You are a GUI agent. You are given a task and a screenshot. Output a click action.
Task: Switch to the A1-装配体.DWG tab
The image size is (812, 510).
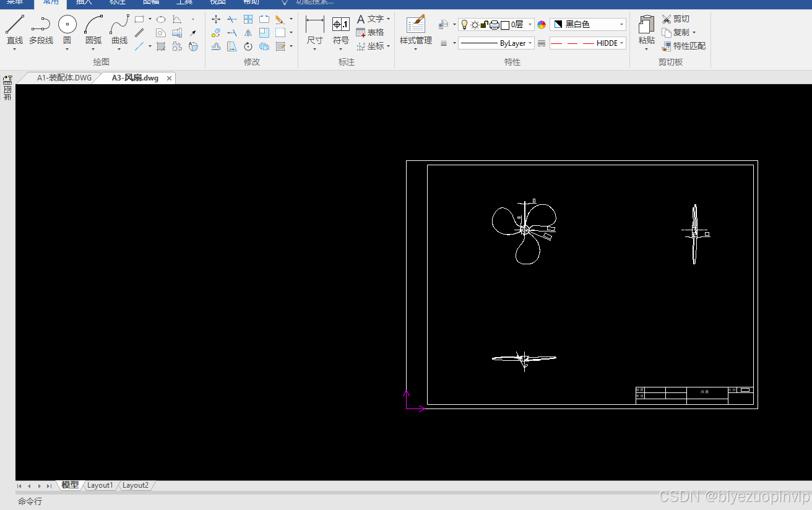(x=64, y=78)
